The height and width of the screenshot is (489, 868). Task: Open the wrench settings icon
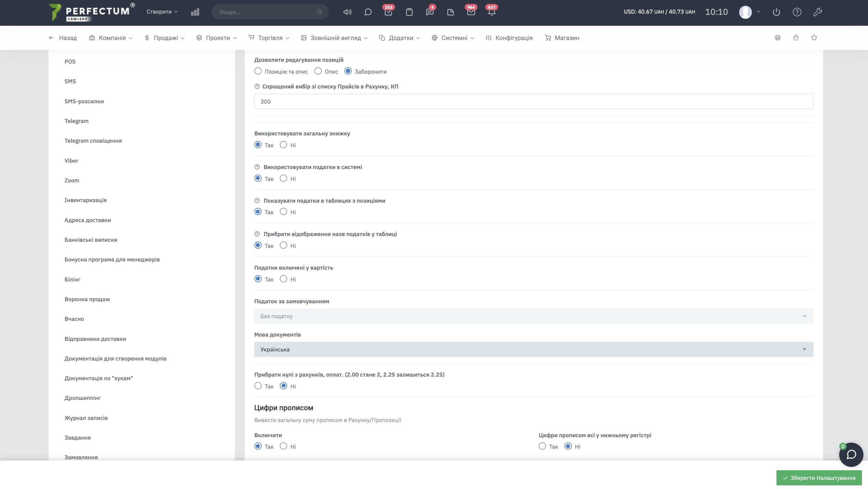[x=817, y=12]
